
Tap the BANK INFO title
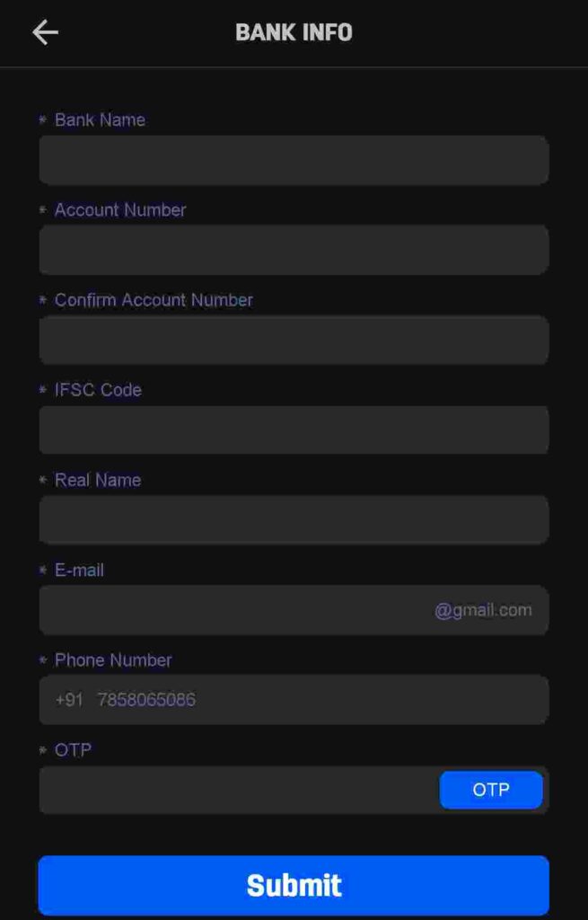pos(294,32)
